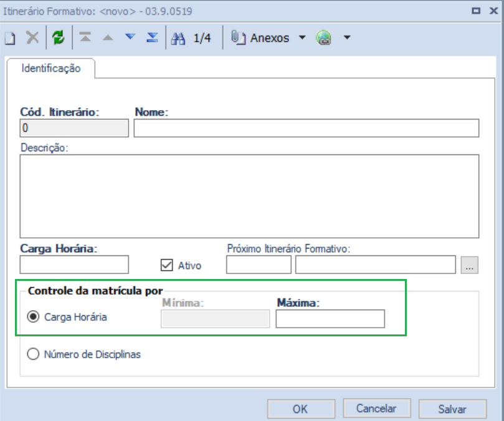Toggle the Ativo checkbox
Image resolution: width=504 pixels, height=421 pixels.
[x=166, y=265]
